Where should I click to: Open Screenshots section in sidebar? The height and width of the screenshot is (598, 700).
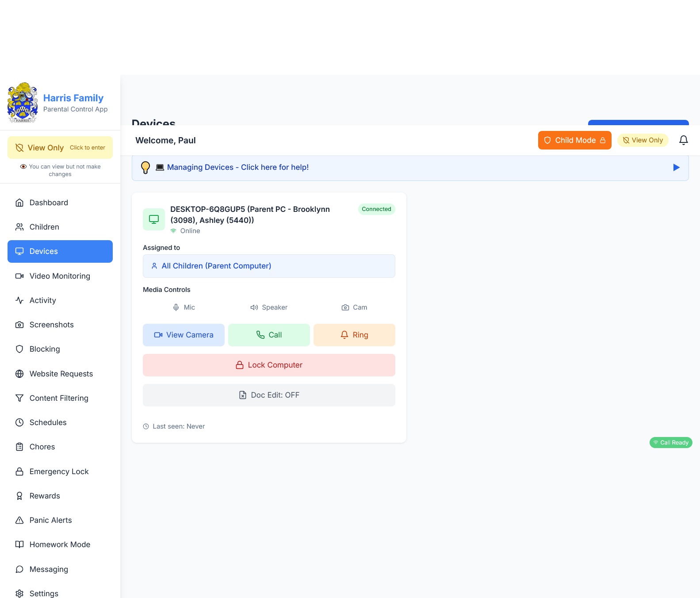(51, 325)
